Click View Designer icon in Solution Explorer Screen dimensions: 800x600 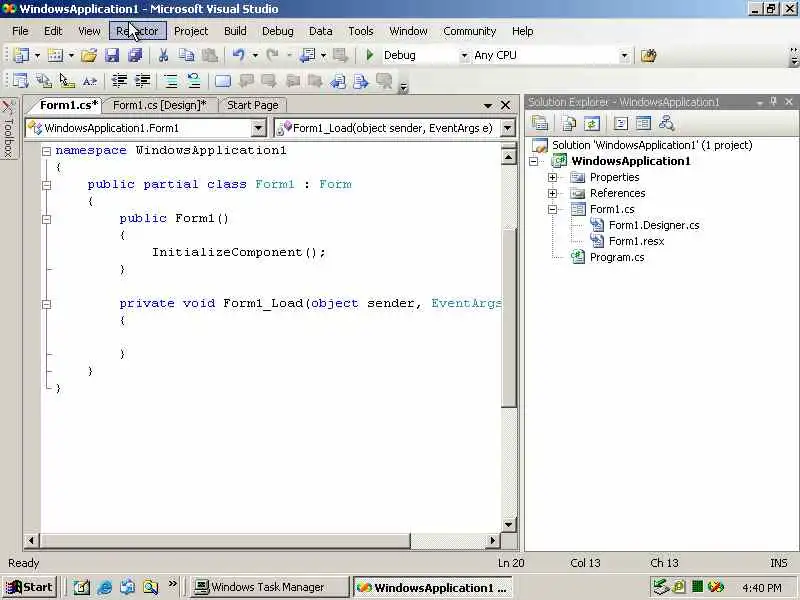coord(643,123)
